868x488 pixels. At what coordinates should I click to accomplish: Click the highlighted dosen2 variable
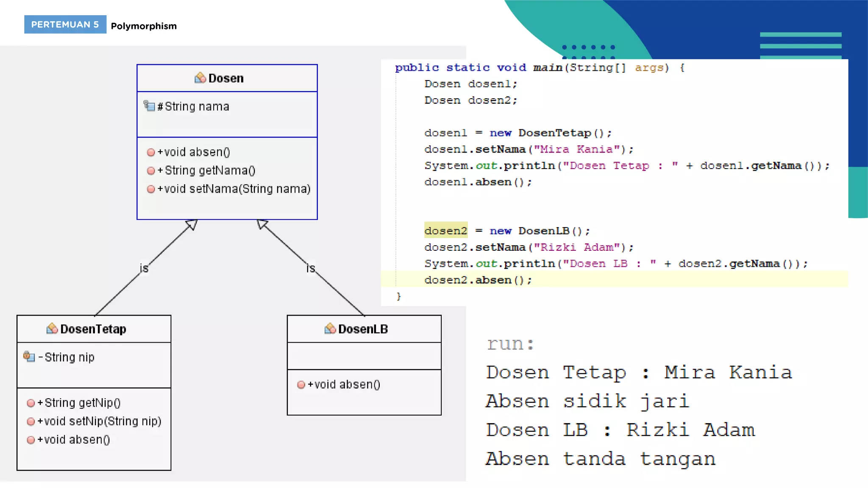coord(445,231)
